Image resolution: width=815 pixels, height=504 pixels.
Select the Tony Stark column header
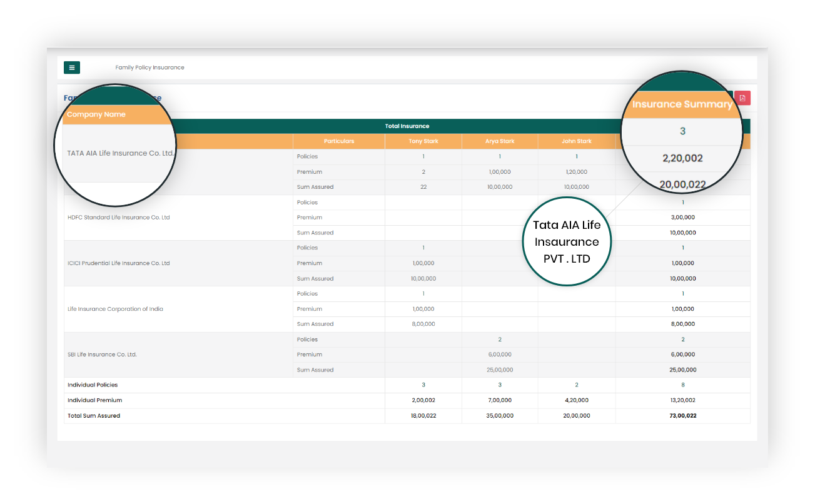coord(423,141)
